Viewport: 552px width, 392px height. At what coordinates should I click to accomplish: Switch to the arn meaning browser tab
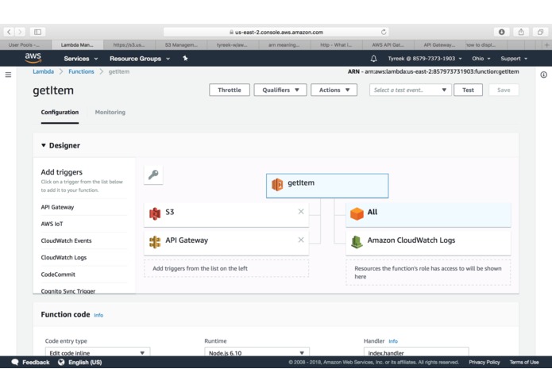(284, 45)
